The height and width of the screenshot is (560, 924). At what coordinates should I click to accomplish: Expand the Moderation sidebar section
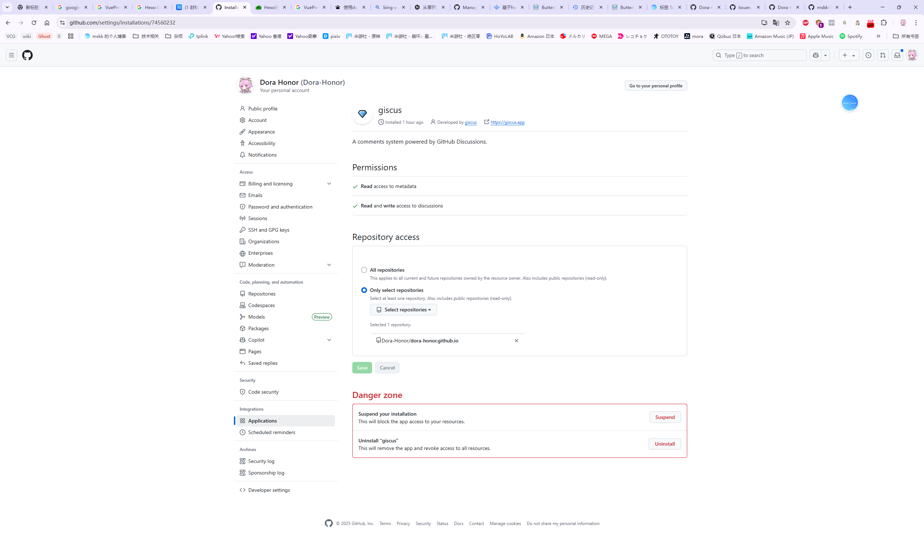329,265
